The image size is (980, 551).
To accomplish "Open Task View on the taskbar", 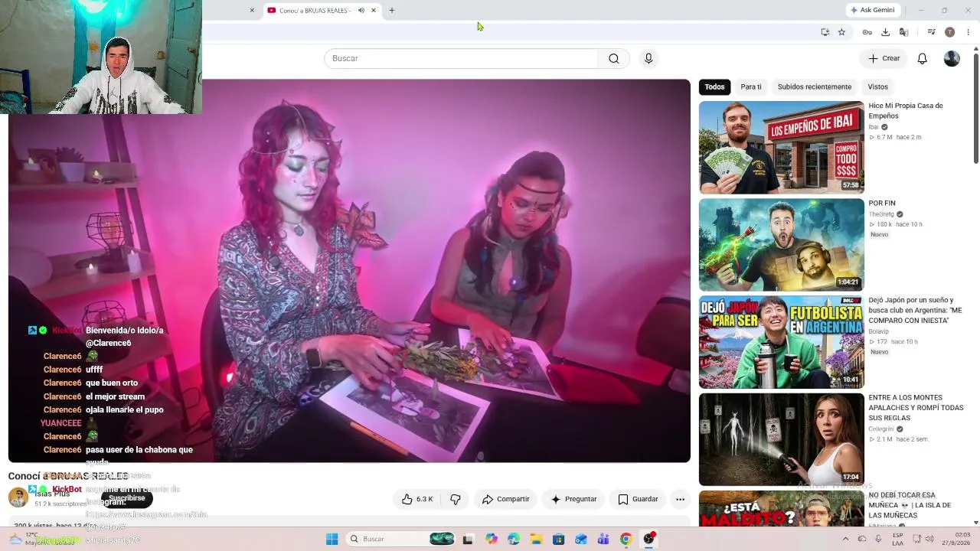I will 468,539.
